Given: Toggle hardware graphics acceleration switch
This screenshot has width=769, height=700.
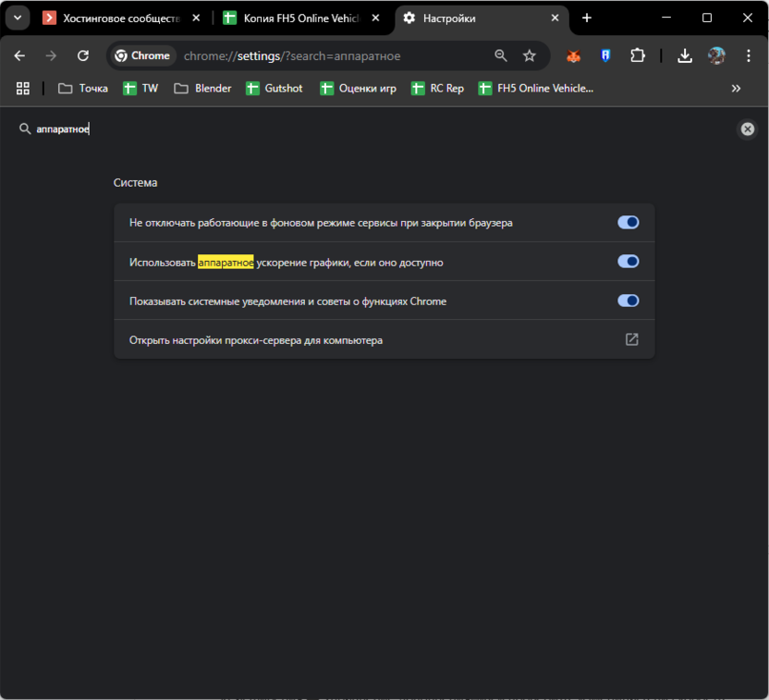Looking at the screenshot, I should [629, 262].
